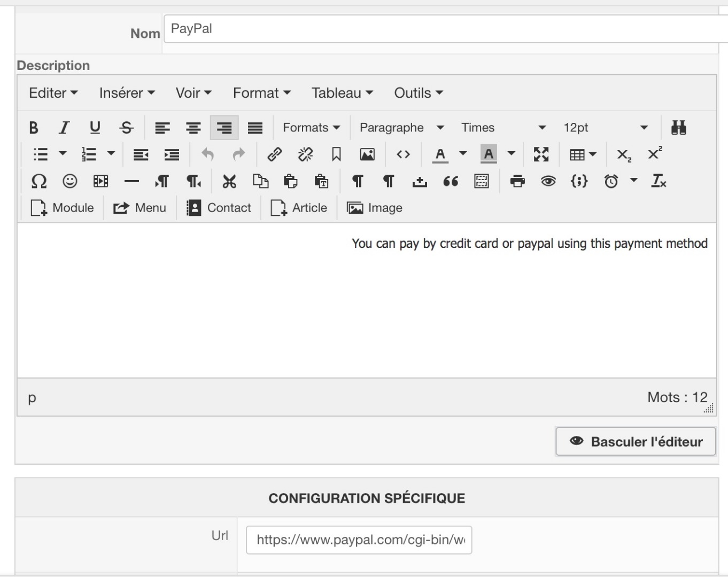
Task: Open the Outils menu
Action: click(419, 93)
